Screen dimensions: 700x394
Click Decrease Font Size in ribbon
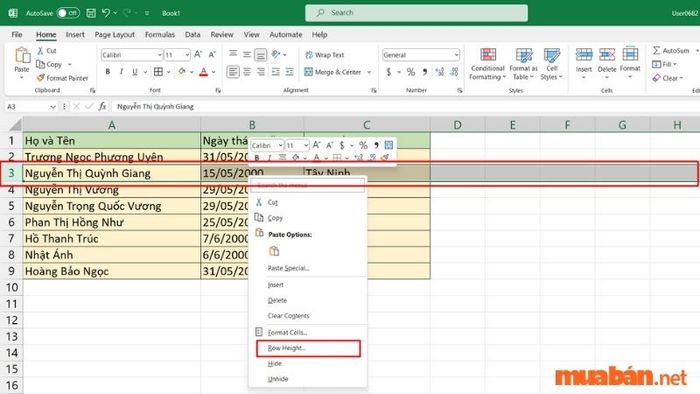tap(212, 54)
